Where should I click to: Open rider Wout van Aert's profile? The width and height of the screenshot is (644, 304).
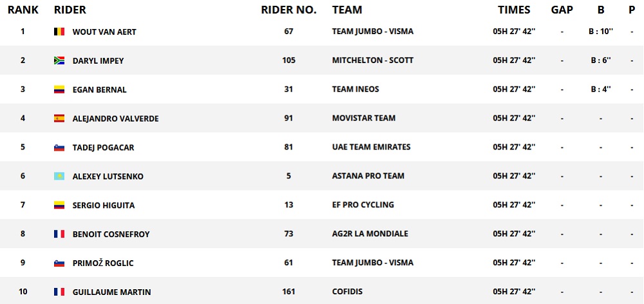[x=104, y=32]
